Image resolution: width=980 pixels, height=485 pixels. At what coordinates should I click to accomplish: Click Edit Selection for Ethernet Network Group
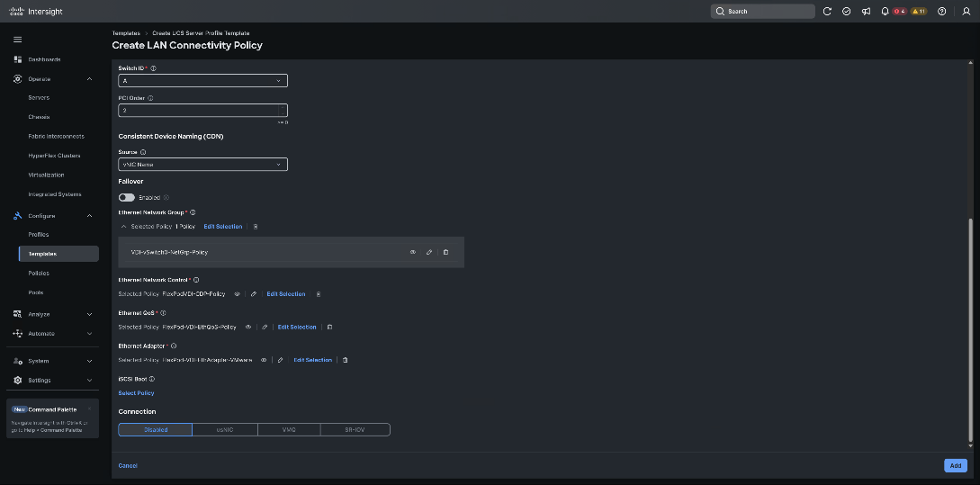tap(223, 226)
